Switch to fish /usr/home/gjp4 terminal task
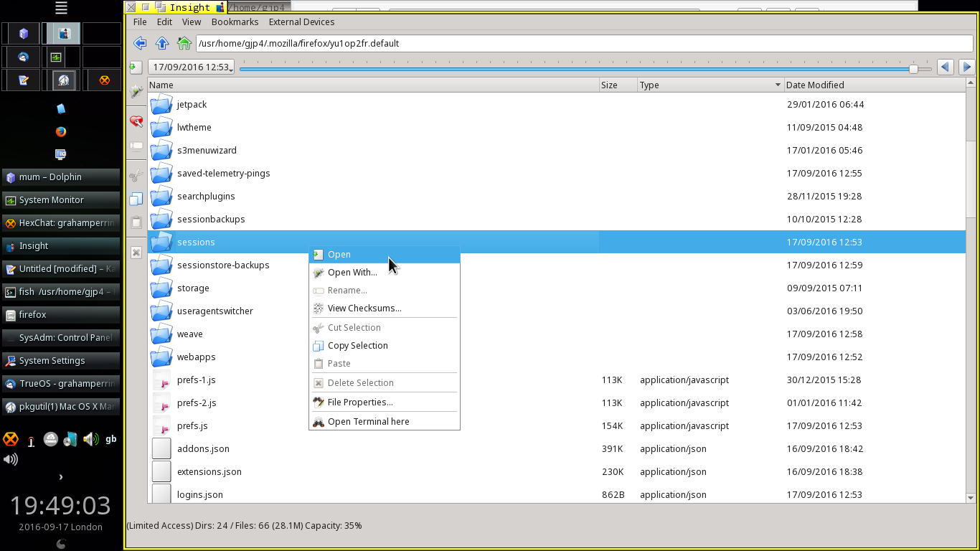This screenshot has width=980, height=551. (x=61, y=292)
